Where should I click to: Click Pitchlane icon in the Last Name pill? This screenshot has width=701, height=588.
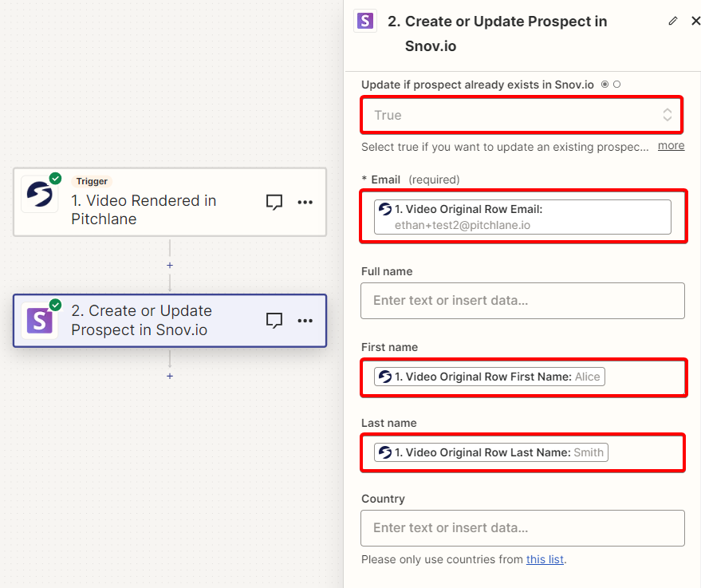coord(385,452)
